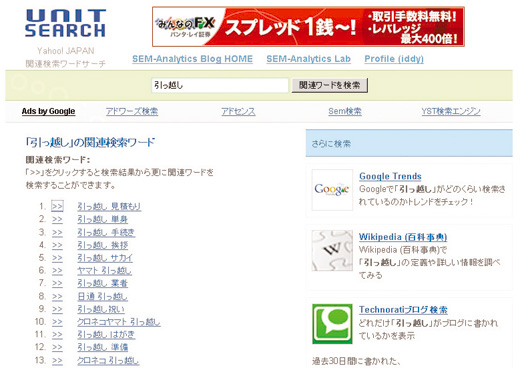The width and height of the screenshot is (520, 368).
Task: Click the green Technorati speech bubble icon
Action: 332,324
